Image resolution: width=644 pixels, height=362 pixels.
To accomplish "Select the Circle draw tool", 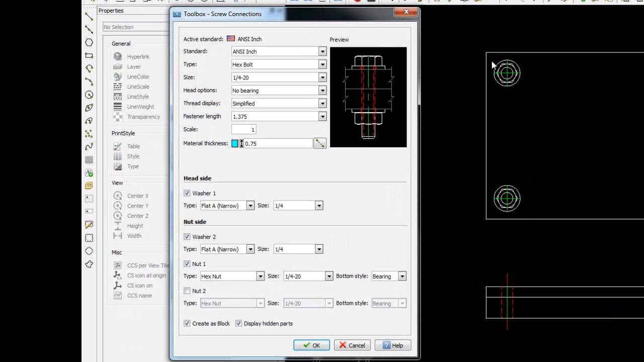I will click(x=89, y=95).
